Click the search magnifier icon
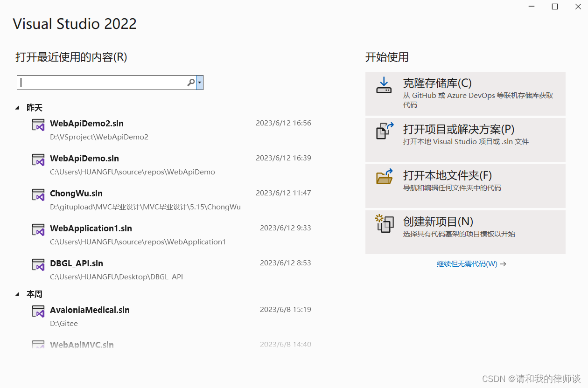Viewport: 588px width, 388px height. click(x=191, y=83)
